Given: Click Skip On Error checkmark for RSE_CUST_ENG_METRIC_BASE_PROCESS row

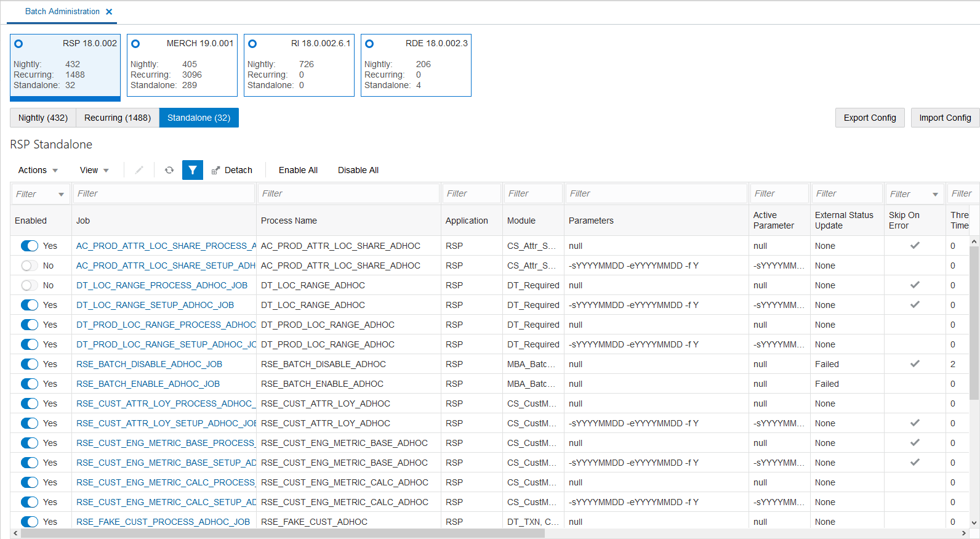Looking at the screenshot, I should (915, 442).
